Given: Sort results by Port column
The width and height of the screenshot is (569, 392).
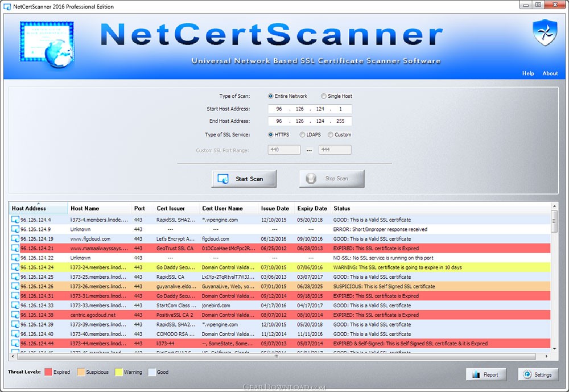Looking at the screenshot, I should click(143, 208).
